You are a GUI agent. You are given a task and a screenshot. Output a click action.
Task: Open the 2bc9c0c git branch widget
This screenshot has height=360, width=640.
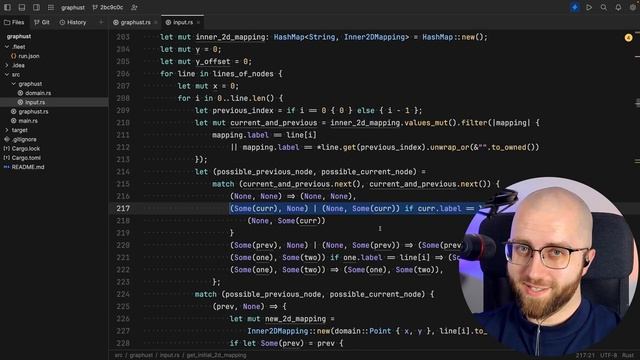coord(108,7)
